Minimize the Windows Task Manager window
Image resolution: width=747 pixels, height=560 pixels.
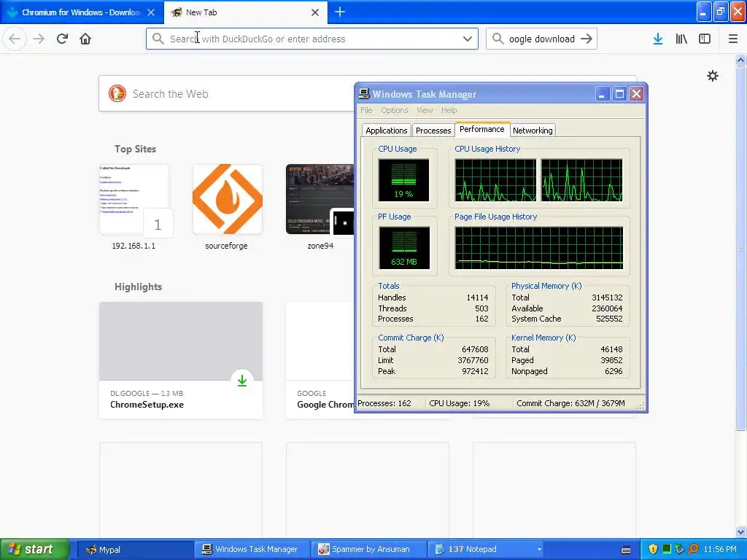click(602, 94)
